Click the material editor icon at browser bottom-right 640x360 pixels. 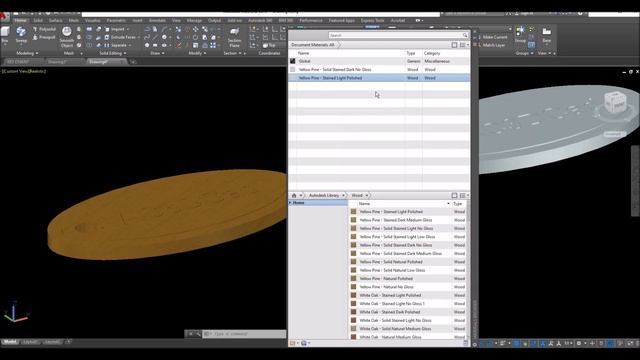pyautogui.click(x=465, y=343)
